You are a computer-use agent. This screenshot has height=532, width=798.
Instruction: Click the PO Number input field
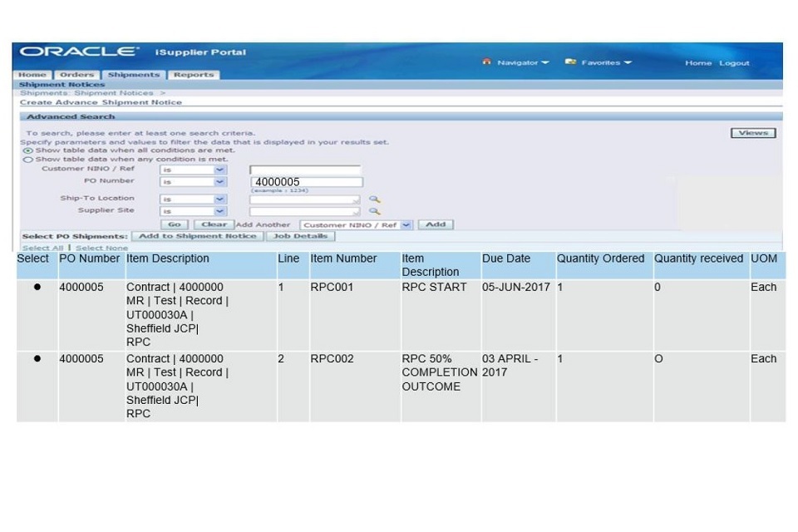pos(306,182)
